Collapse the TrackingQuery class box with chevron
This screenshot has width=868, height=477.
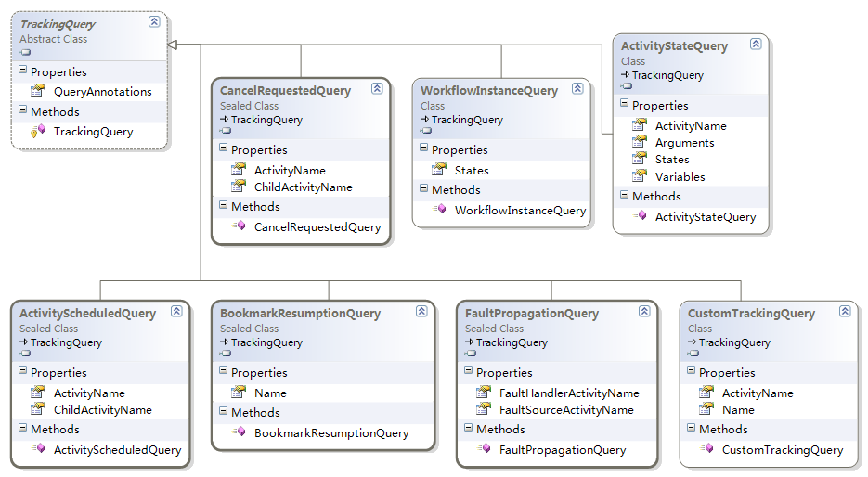154,21
